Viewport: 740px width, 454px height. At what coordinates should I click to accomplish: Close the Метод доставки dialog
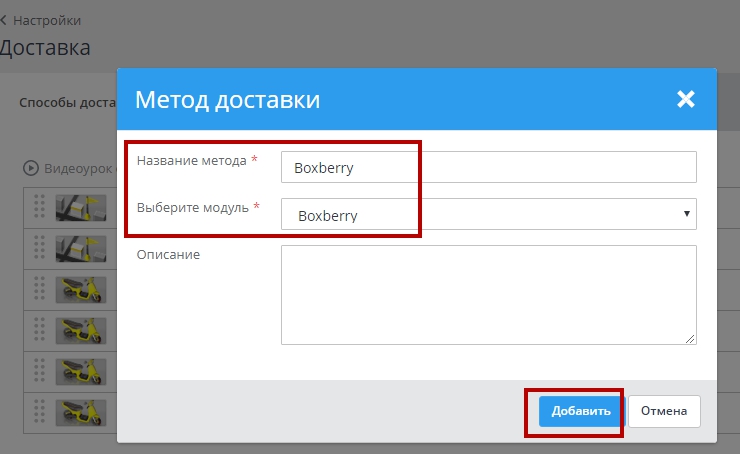(x=685, y=99)
